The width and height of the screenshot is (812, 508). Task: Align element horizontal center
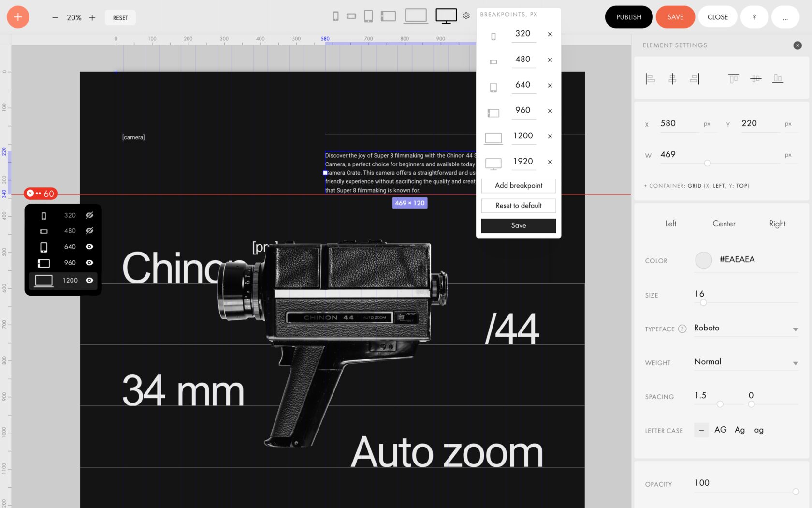click(672, 79)
